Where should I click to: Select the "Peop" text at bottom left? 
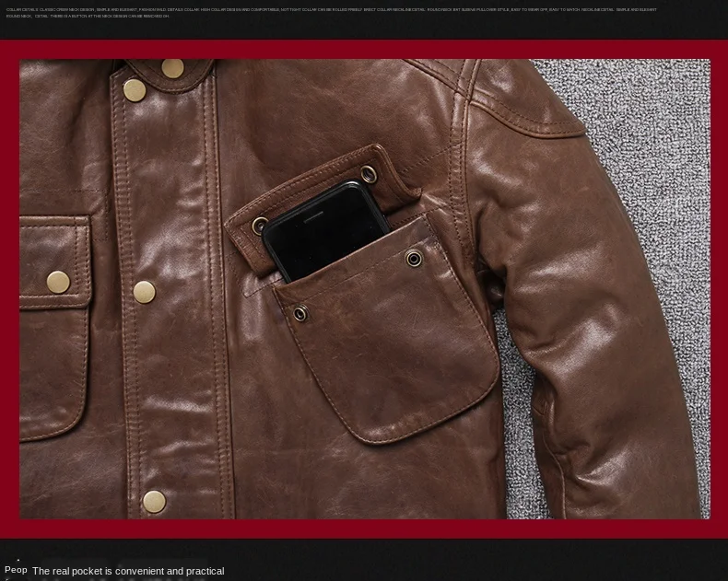pos(16,570)
